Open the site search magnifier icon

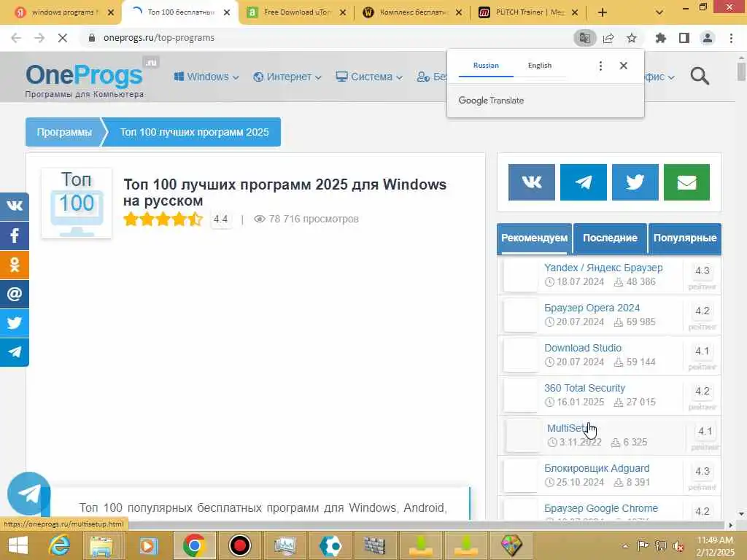tap(700, 76)
